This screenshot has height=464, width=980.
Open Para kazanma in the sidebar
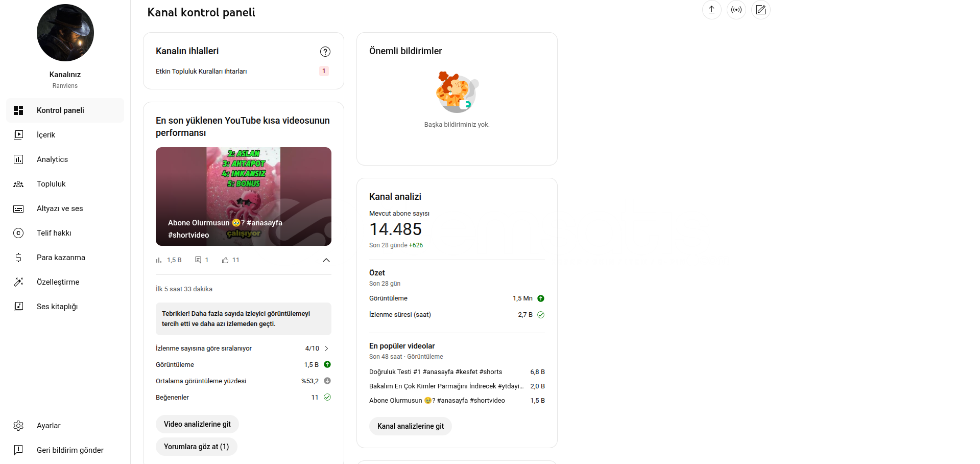[x=65, y=258]
